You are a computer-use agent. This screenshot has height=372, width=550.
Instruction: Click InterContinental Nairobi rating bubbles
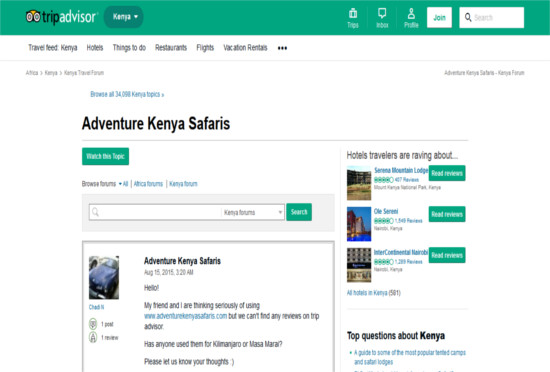[x=384, y=262]
